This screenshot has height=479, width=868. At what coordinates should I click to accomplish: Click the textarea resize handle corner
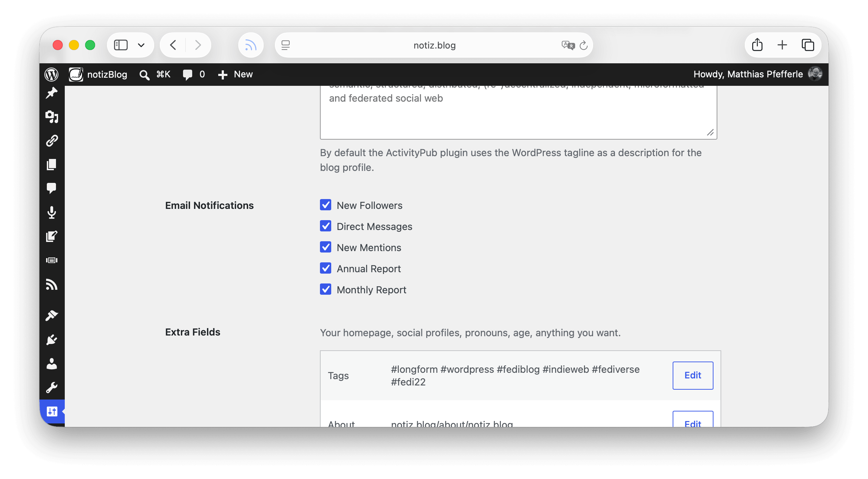[710, 133]
